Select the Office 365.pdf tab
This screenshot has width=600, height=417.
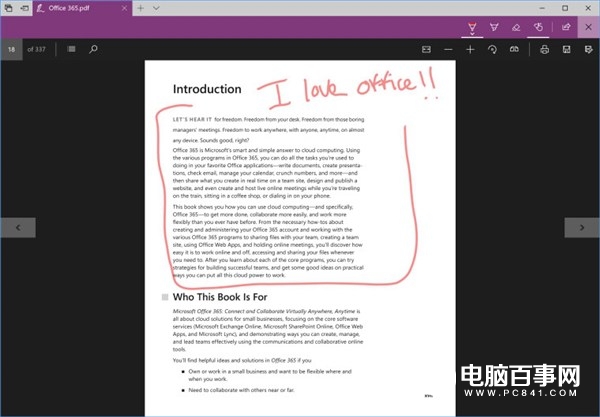(x=82, y=8)
